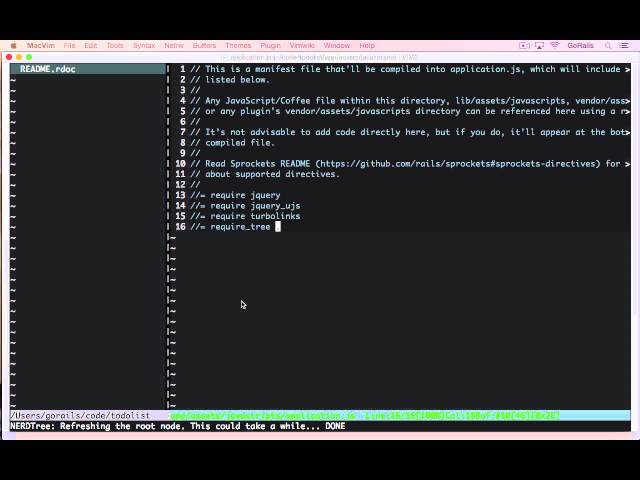Open the Window menu
This screenshot has width=640, height=480.
coord(337,45)
